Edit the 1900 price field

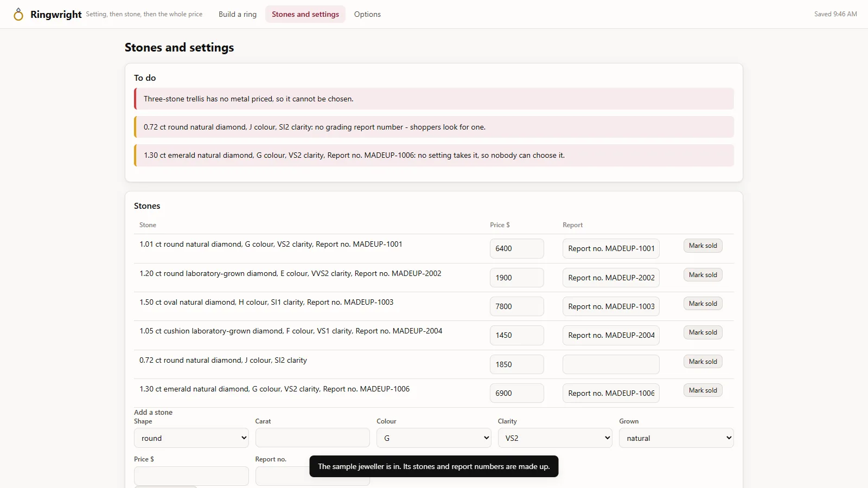tap(516, 278)
